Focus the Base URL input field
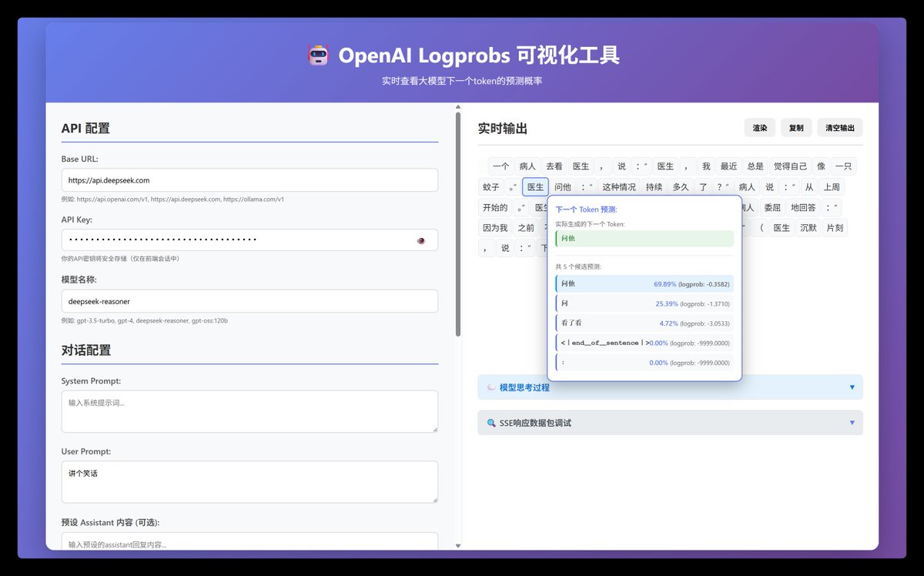This screenshot has height=576, width=924. tap(249, 180)
